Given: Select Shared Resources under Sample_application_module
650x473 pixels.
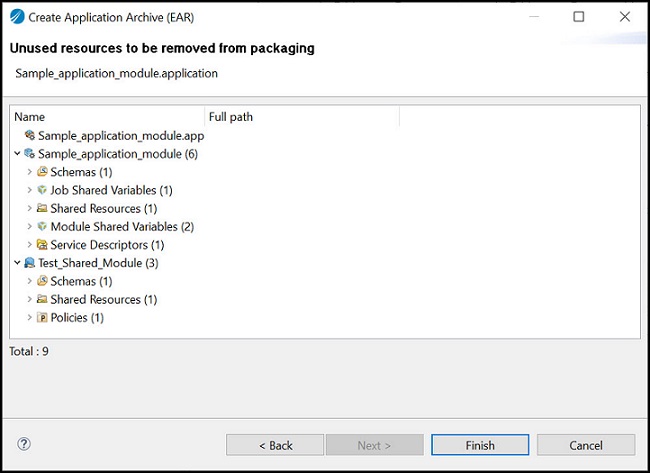Looking at the screenshot, I should pyautogui.click(x=103, y=209).
